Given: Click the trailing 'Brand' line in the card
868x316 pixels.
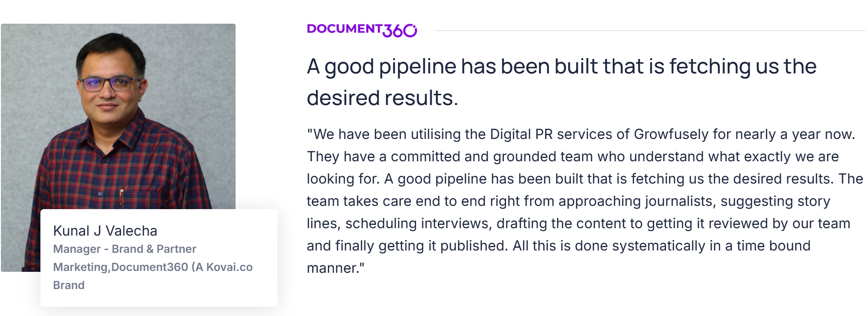Looking at the screenshot, I should point(69,285).
